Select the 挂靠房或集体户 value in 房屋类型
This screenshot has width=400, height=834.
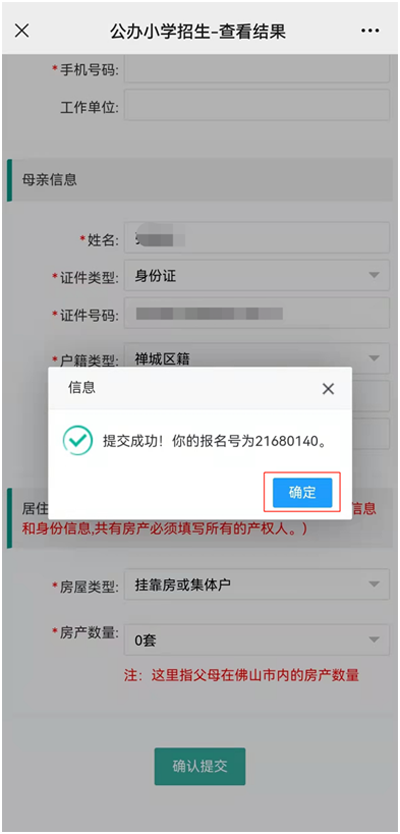pyautogui.click(x=182, y=585)
